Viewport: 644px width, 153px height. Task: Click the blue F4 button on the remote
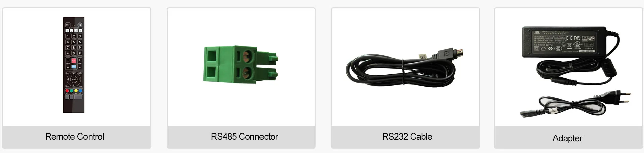[80, 91]
